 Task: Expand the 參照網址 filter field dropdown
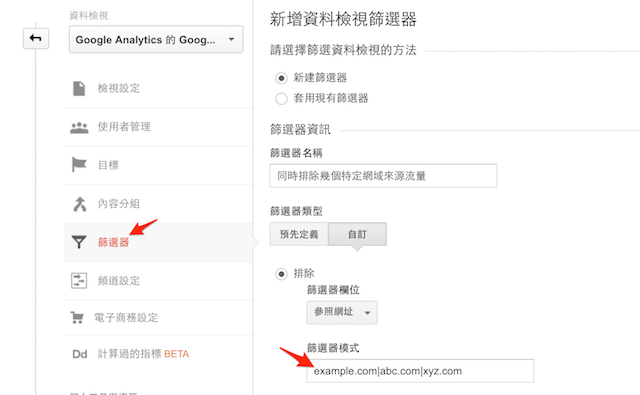tap(342, 313)
